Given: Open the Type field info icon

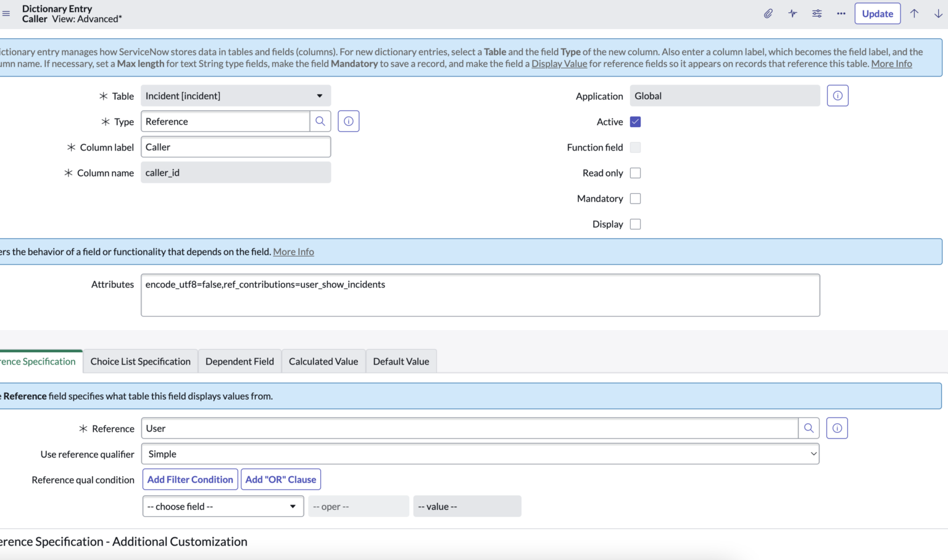Looking at the screenshot, I should click(348, 121).
